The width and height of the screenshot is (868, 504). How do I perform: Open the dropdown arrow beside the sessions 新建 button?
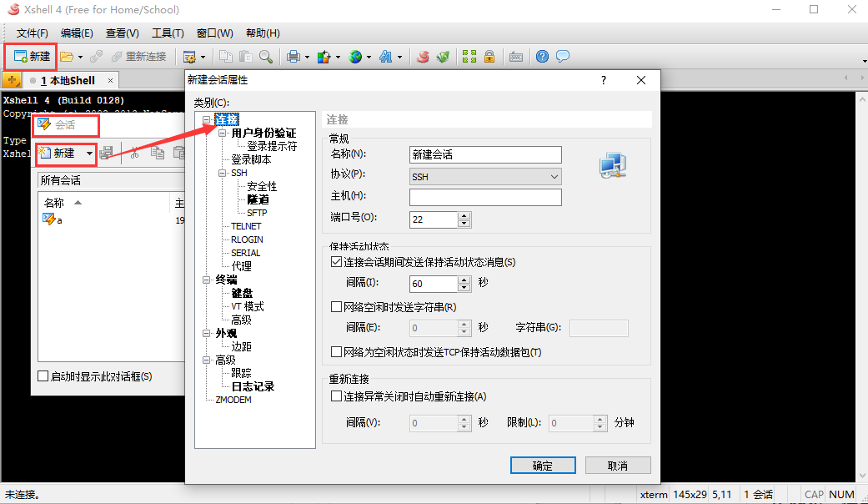(x=89, y=154)
